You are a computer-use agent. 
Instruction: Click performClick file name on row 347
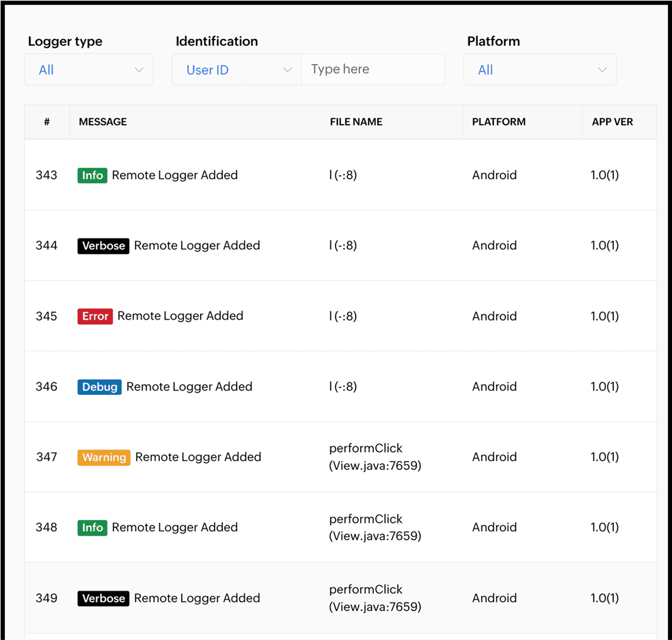click(375, 457)
